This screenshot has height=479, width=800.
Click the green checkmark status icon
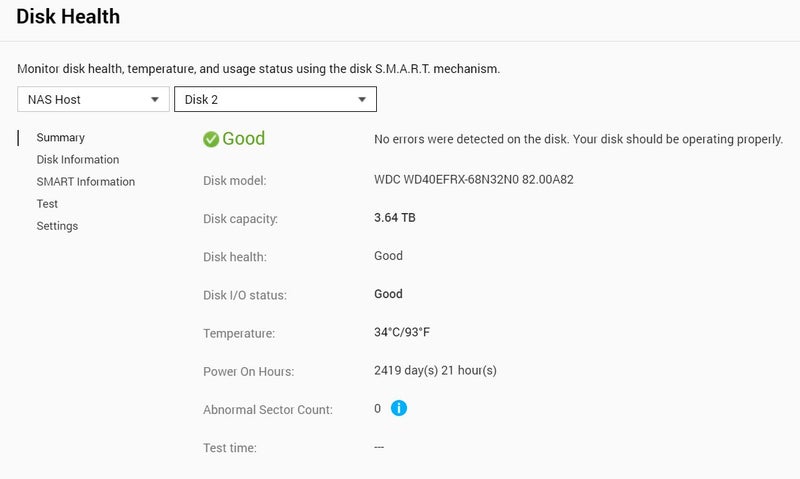point(211,139)
